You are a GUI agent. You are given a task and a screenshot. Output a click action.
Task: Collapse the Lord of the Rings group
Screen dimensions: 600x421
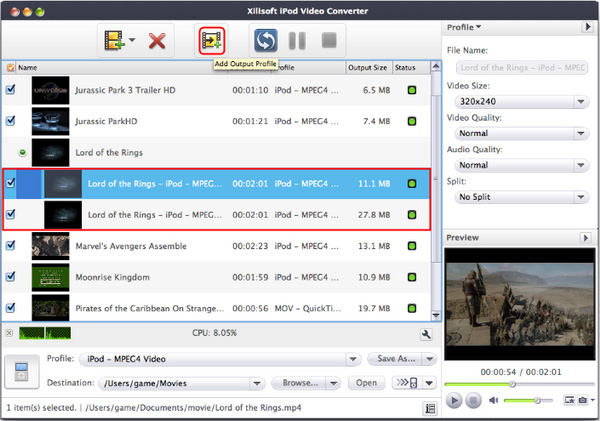tap(23, 153)
